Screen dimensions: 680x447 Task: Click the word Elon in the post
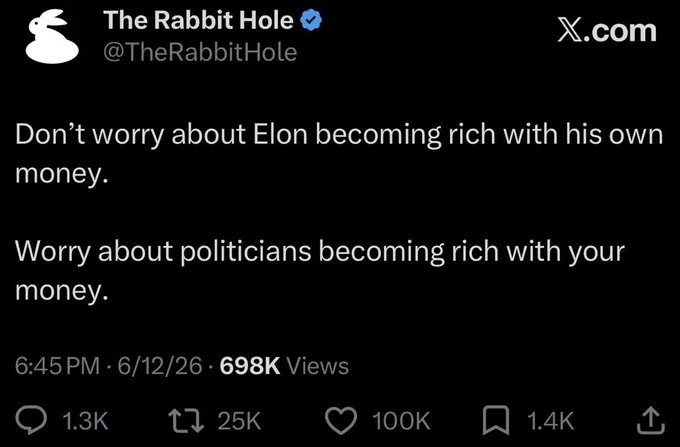click(x=280, y=135)
